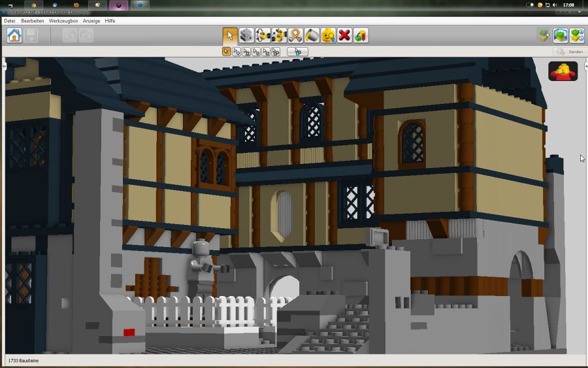The image size is (588, 368).
Task: Select the Flex tool
Action: coord(295,35)
